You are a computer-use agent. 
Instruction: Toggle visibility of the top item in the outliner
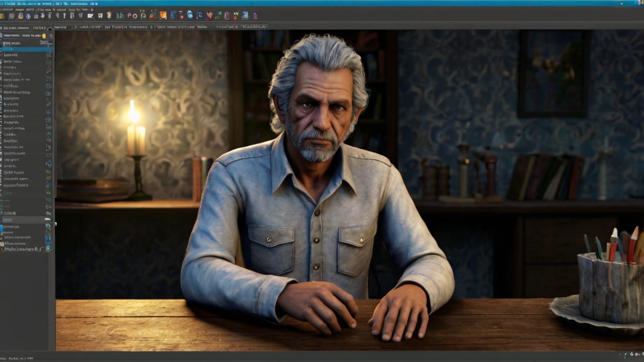(49, 43)
